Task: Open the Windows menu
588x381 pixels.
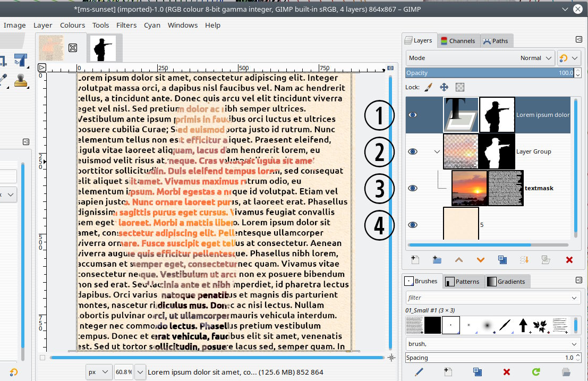Action: [x=183, y=25]
